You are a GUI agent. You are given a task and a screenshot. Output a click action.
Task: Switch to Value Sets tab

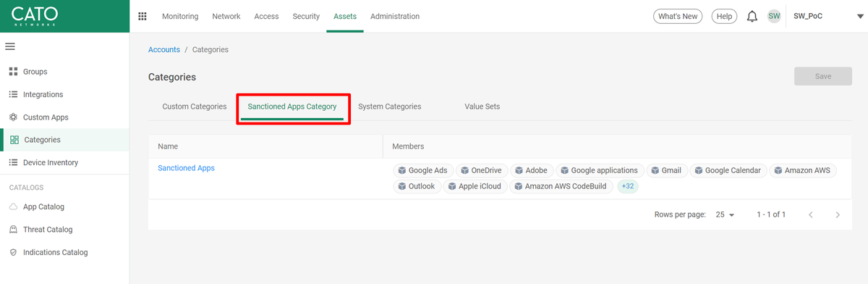point(482,106)
